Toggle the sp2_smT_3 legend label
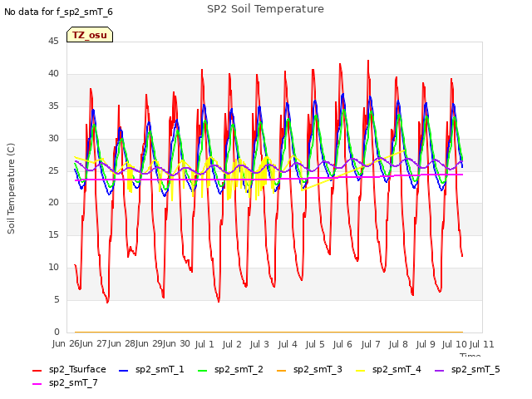 click(x=318, y=369)
